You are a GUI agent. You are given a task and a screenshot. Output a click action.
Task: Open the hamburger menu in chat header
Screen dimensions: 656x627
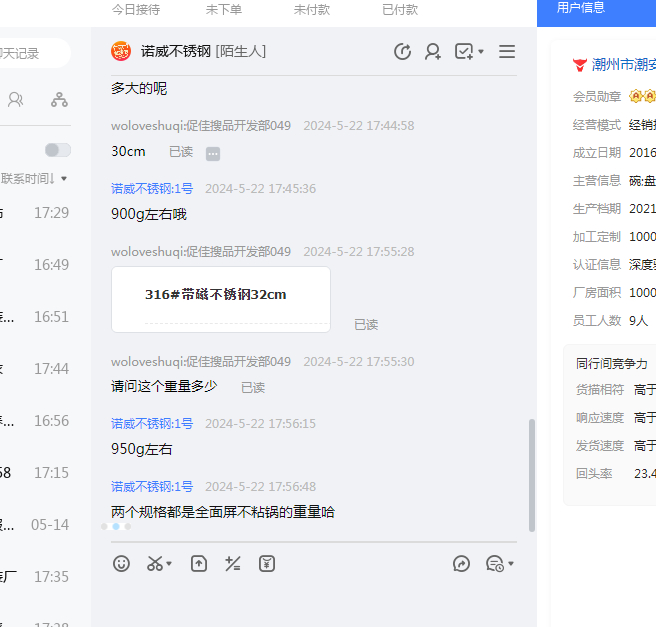click(507, 51)
